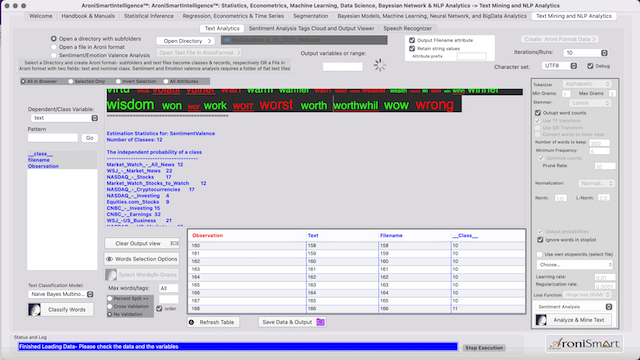Enable Use own stopwords checkbox

pyautogui.click(x=540, y=254)
